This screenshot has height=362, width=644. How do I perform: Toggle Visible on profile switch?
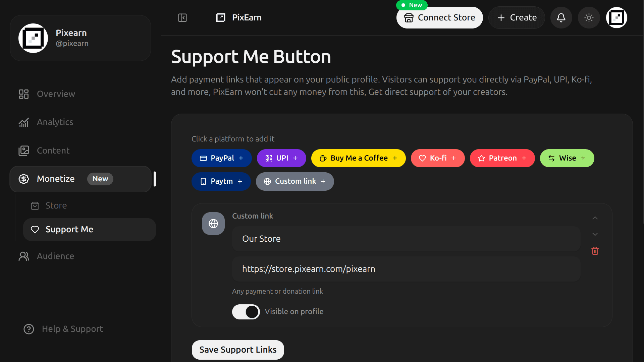point(246,312)
